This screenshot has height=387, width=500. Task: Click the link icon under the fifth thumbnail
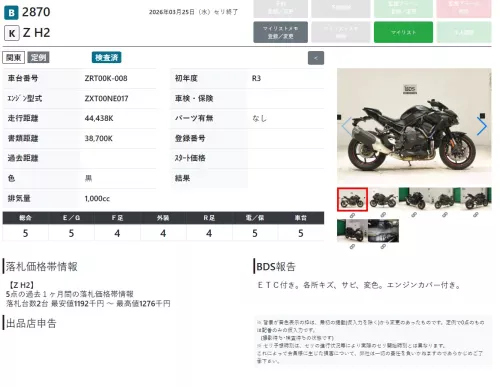(x=476, y=215)
